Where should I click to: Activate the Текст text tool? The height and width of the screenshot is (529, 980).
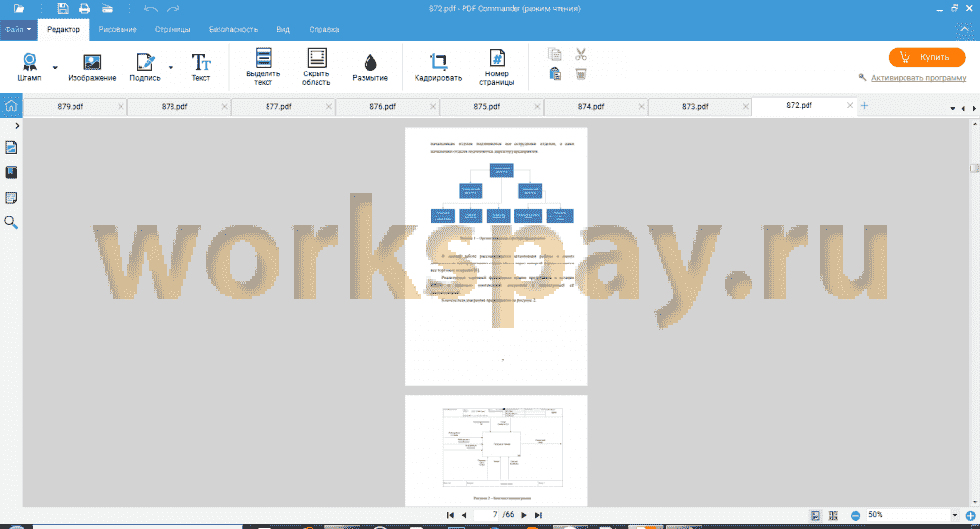(x=201, y=68)
